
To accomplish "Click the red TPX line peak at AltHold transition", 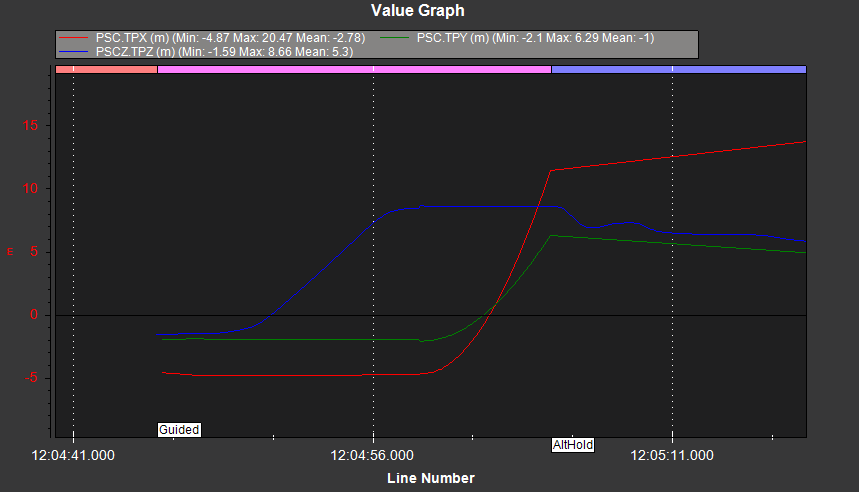I will [x=551, y=170].
